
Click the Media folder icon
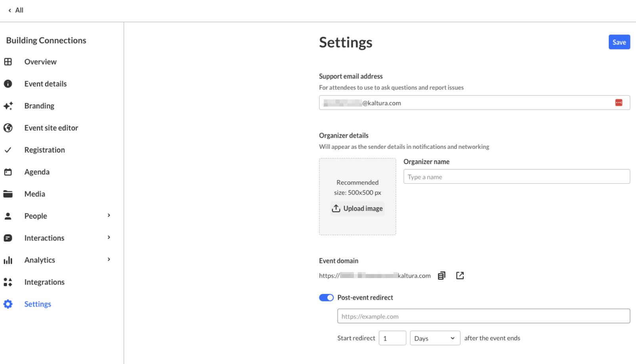click(8, 194)
